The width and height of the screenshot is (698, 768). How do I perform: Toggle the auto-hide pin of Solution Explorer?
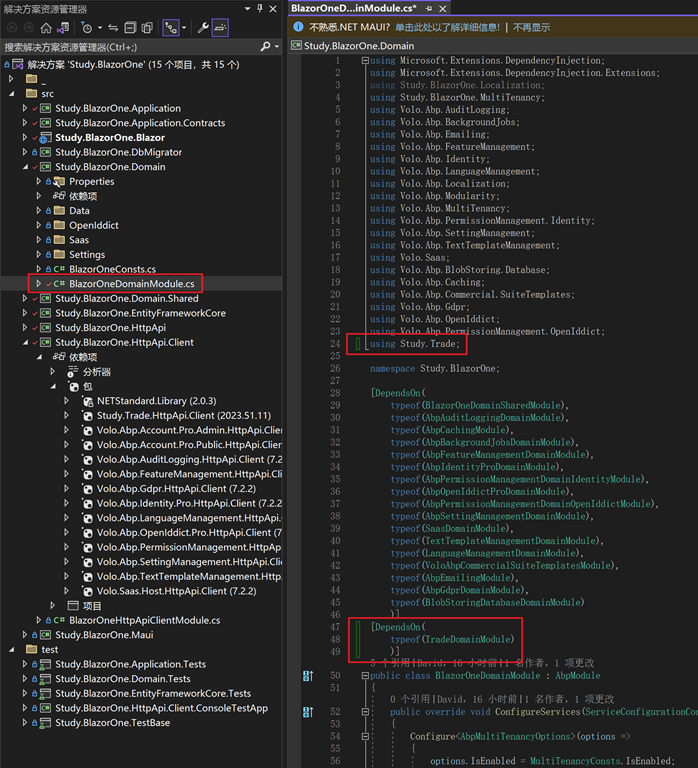coord(260,9)
